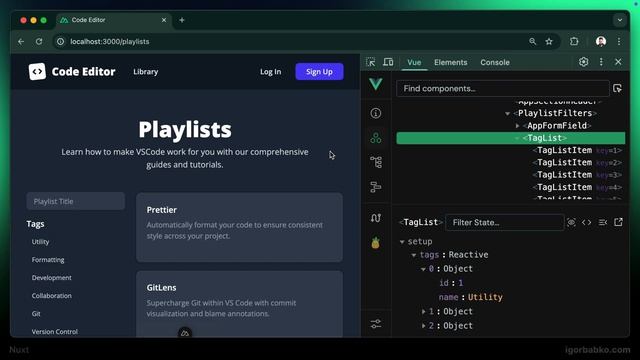
Task: Filter by the Version Control tag
Action: click(x=55, y=331)
